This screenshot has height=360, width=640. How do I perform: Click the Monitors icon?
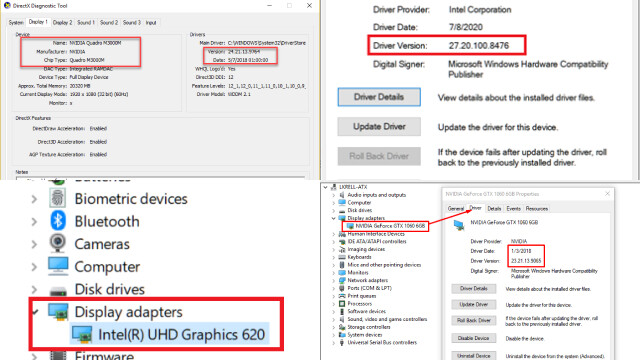coord(342,272)
